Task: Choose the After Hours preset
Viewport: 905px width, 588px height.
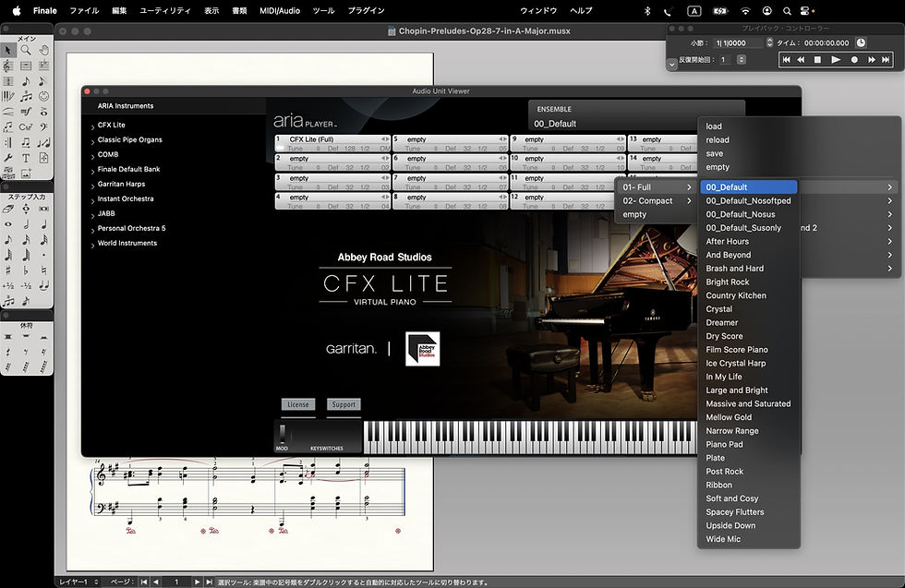Action: coord(749,241)
